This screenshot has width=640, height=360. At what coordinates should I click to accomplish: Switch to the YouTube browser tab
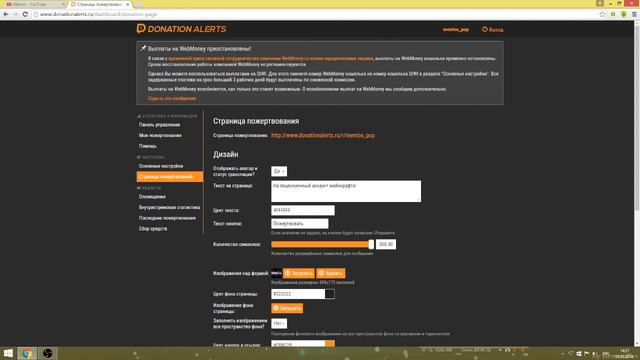click(34, 4)
